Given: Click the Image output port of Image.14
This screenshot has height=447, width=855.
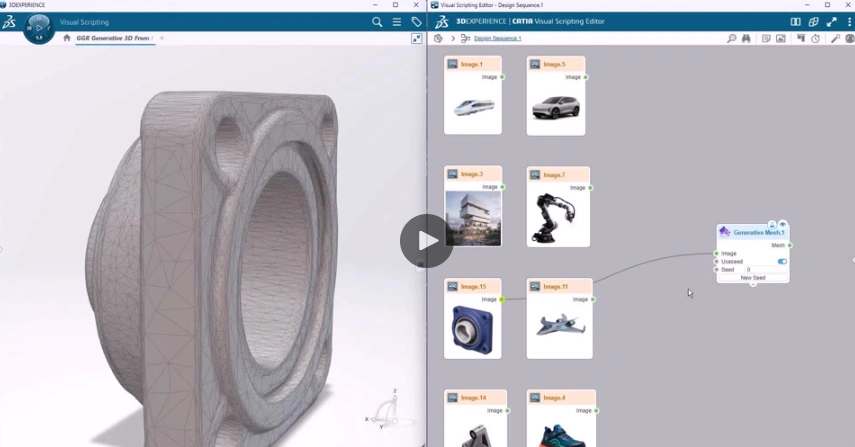Looking at the screenshot, I should [508, 410].
